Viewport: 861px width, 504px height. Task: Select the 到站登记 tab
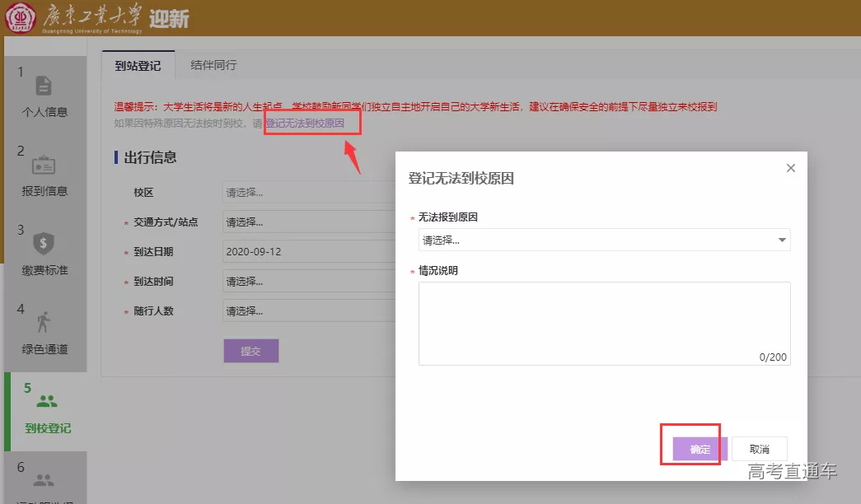139,63
